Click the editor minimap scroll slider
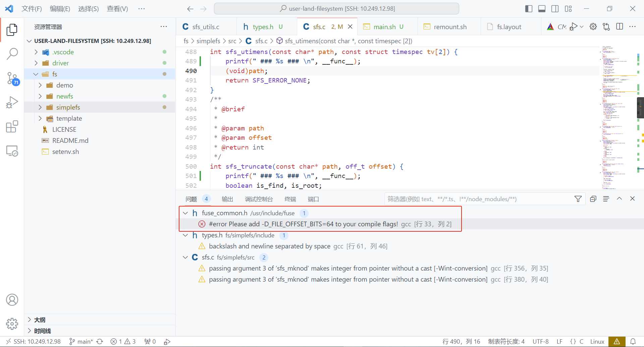 [x=640, y=108]
